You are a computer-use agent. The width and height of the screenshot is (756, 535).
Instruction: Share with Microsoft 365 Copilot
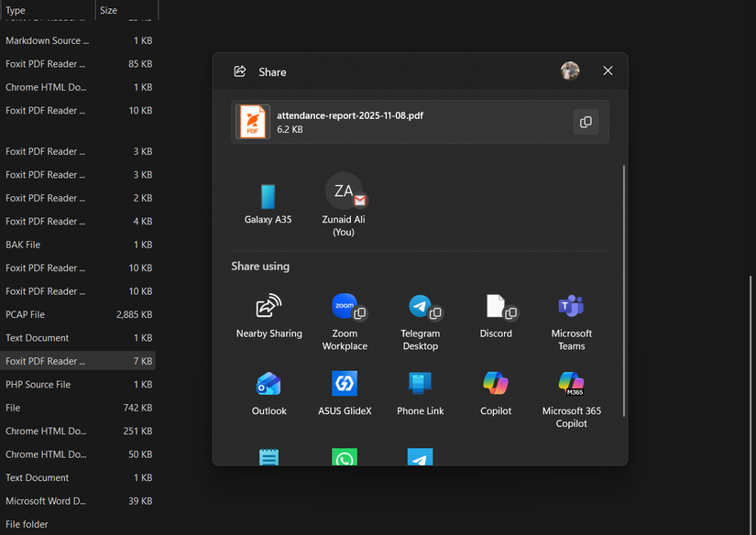[x=571, y=399]
